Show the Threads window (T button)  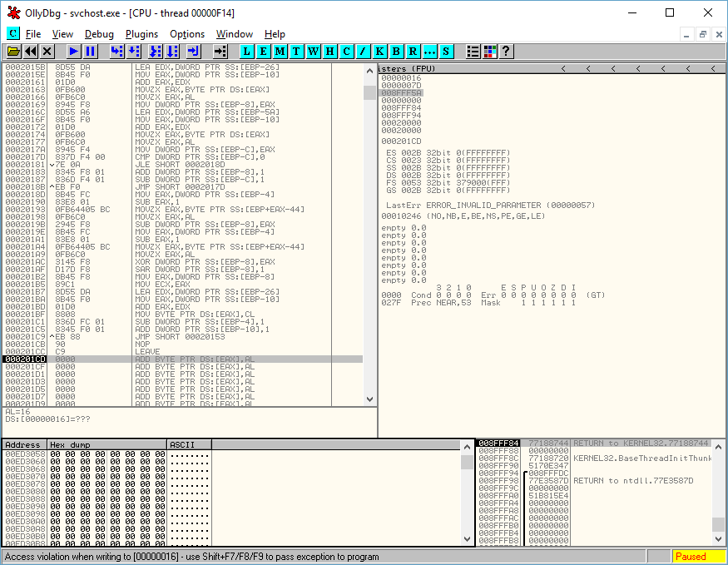pyautogui.click(x=296, y=51)
